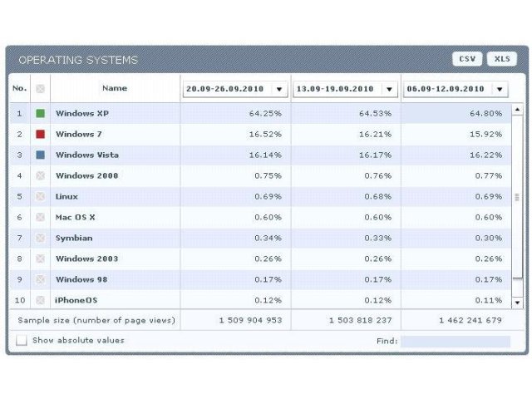Toggle chart icon for Windows 2003 row
The height and width of the screenshot is (399, 532).
point(40,259)
